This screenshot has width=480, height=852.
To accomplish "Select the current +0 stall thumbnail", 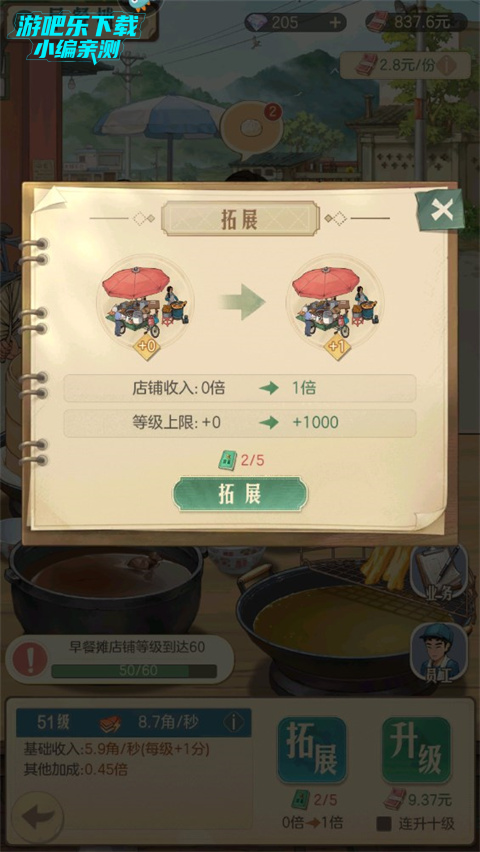I will pos(145,304).
